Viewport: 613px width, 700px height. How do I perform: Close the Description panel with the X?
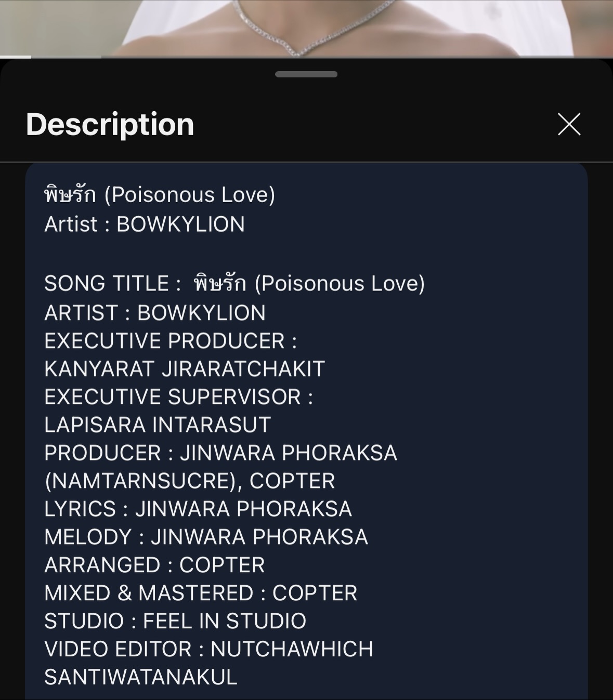tap(569, 124)
